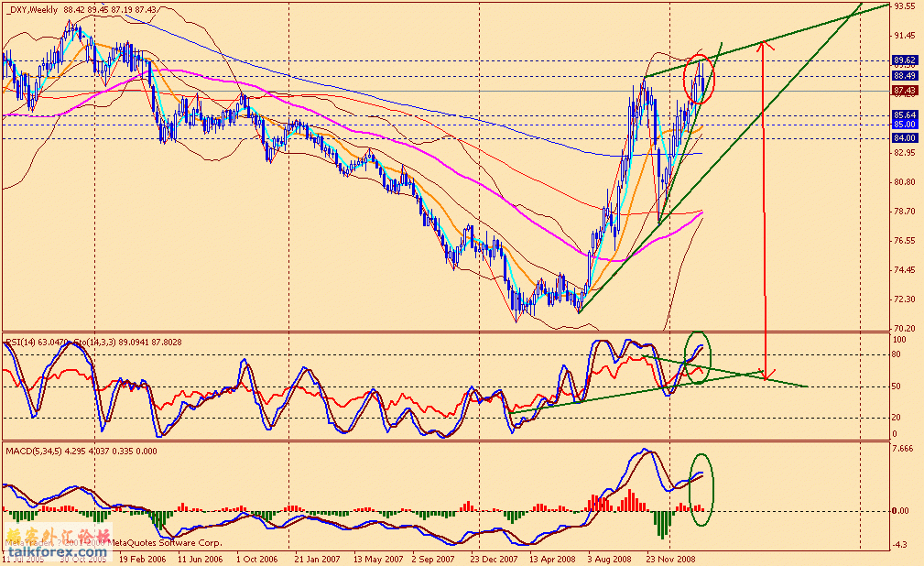924x566 pixels.
Task: Click the 11 Jun 2006 date label
Action: click(x=201, y=559)
